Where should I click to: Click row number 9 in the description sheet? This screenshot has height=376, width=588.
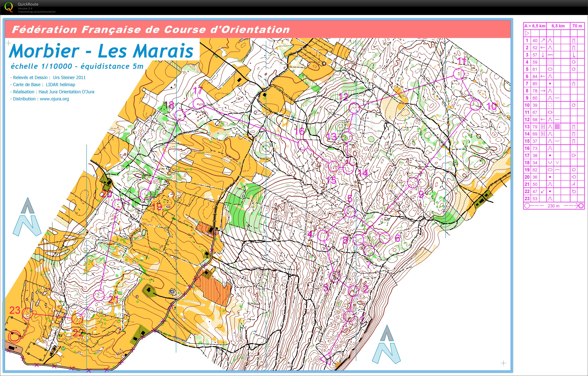click(527, 98)
